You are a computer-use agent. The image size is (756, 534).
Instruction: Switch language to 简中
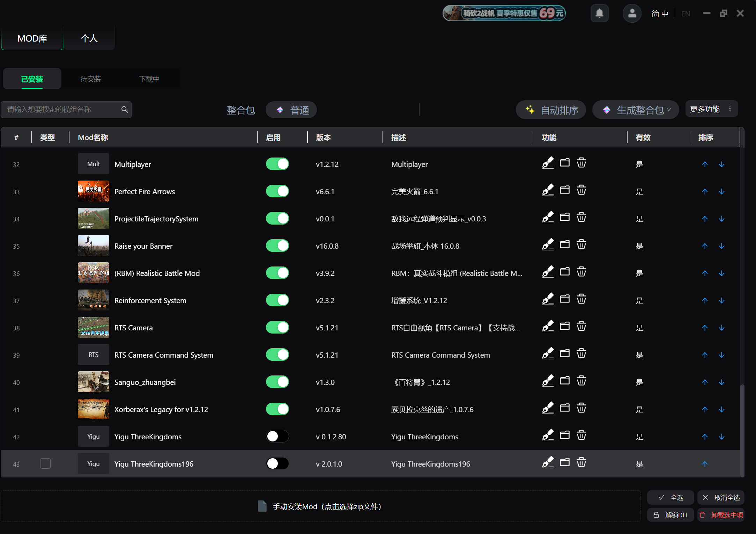[660, 14]
